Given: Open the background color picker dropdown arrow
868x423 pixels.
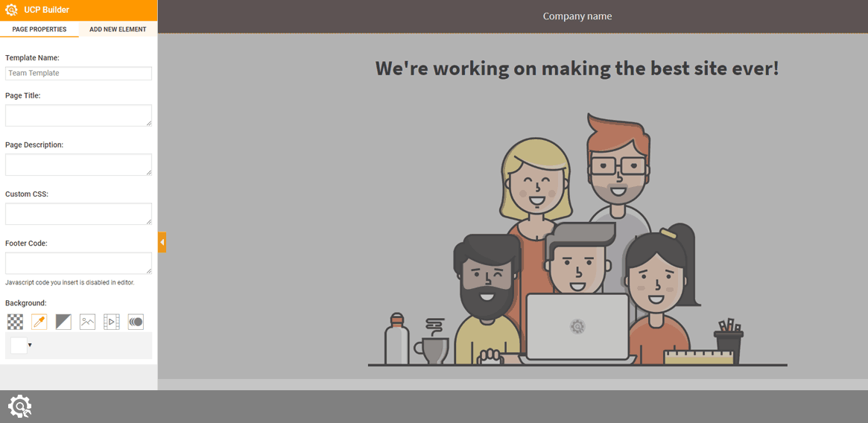Looking at the screenshot, I should [x=30, y=346].
